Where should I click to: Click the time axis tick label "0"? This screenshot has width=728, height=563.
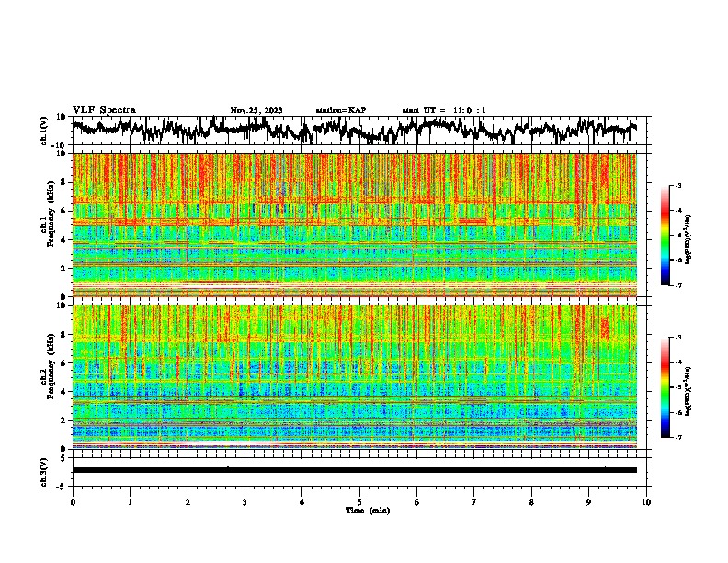click(73, 502)
